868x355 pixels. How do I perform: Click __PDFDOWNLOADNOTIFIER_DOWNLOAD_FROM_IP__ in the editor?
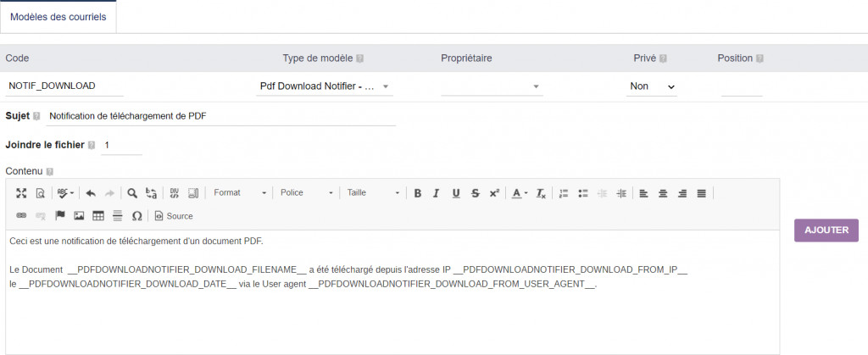pos(570,269)
